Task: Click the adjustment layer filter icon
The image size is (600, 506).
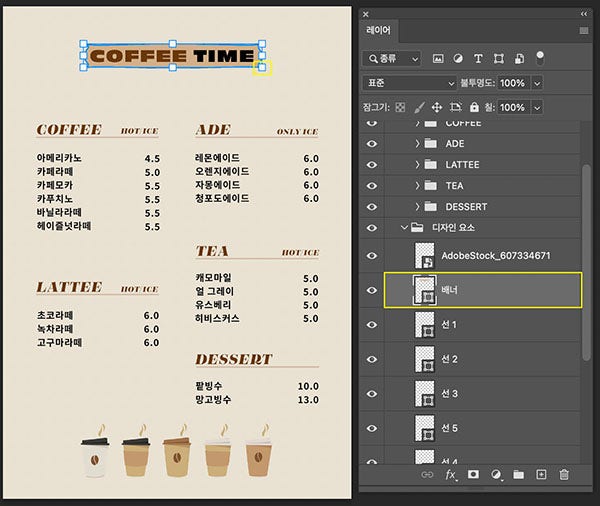Action: click(458, 59)
